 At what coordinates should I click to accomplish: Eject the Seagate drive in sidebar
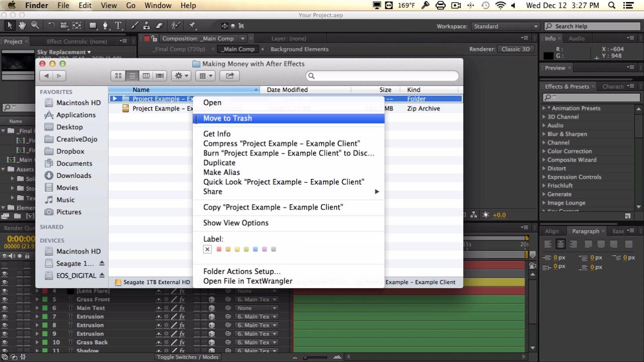102,263
